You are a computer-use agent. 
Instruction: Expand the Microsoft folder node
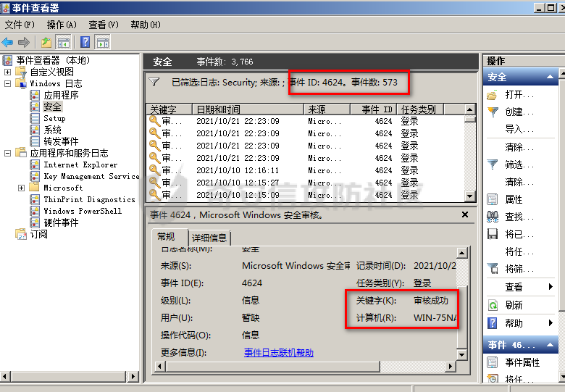[x=22, y=188]
